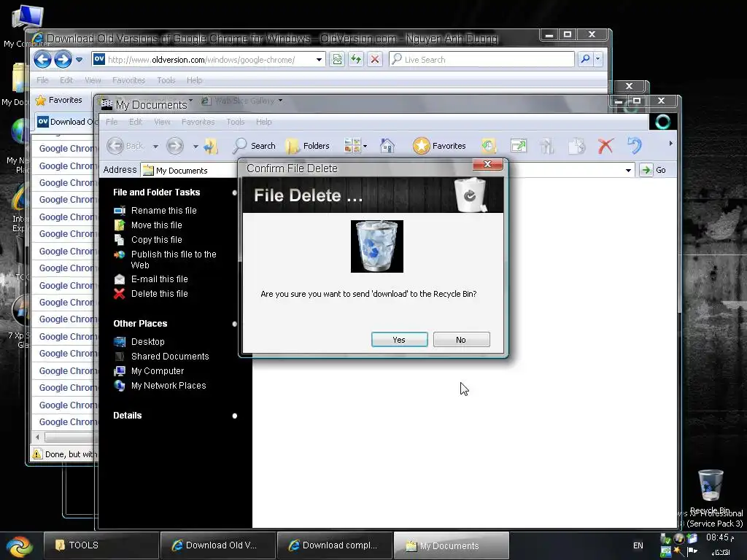Expand the Details section
Viewport: 747px width, 560px height.
[x=234, y=416]
